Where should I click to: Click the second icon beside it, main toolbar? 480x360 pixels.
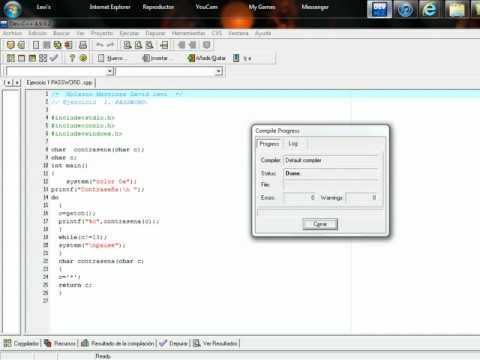click(21, 45)
